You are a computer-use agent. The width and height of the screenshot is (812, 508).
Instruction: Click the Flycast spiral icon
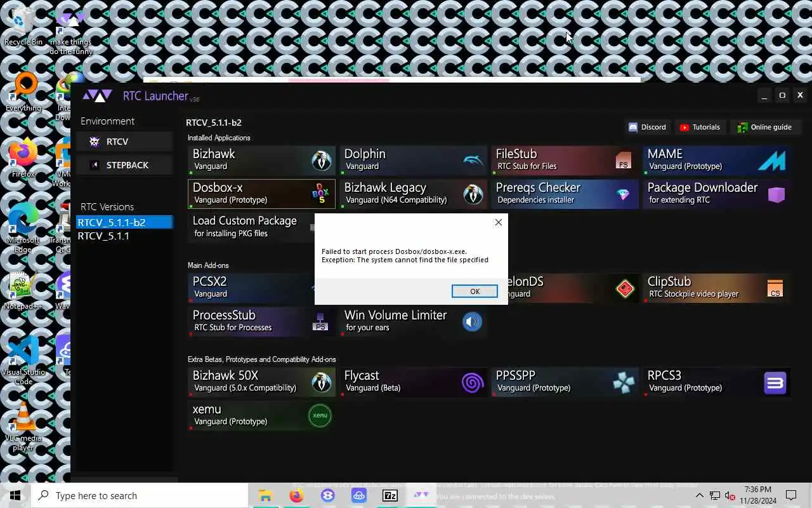coord(473,382)
